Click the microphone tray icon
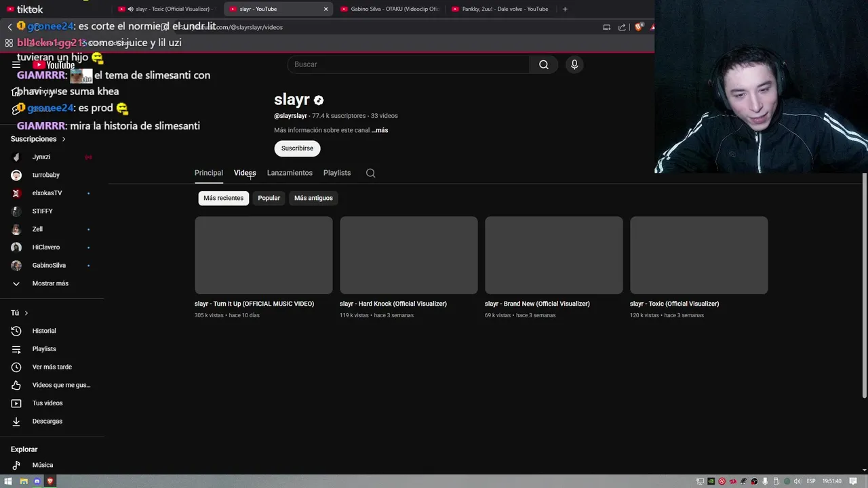The width and height of the screenshot is (868, 488). pos(765,481)
